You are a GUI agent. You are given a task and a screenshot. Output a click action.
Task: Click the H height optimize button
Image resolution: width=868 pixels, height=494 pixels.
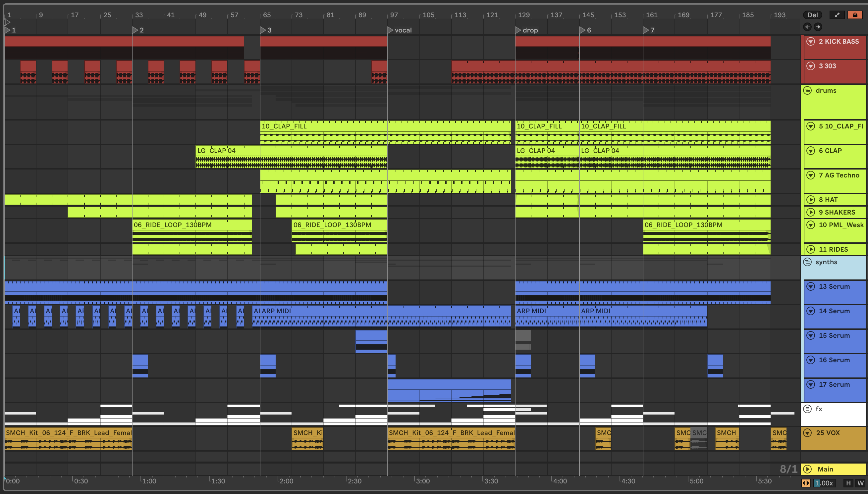848,483
